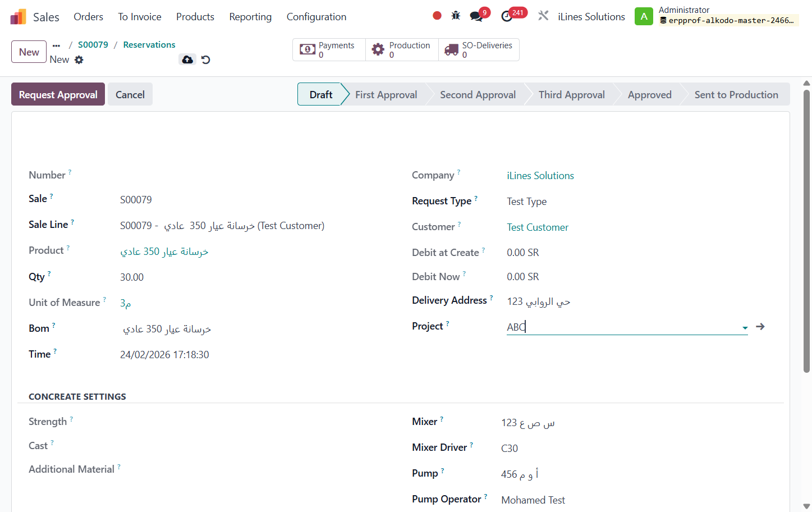The width and height of the screenshot is (812, 512).
Task: Open the Orders menu
Action: click(x=89, y=17)
